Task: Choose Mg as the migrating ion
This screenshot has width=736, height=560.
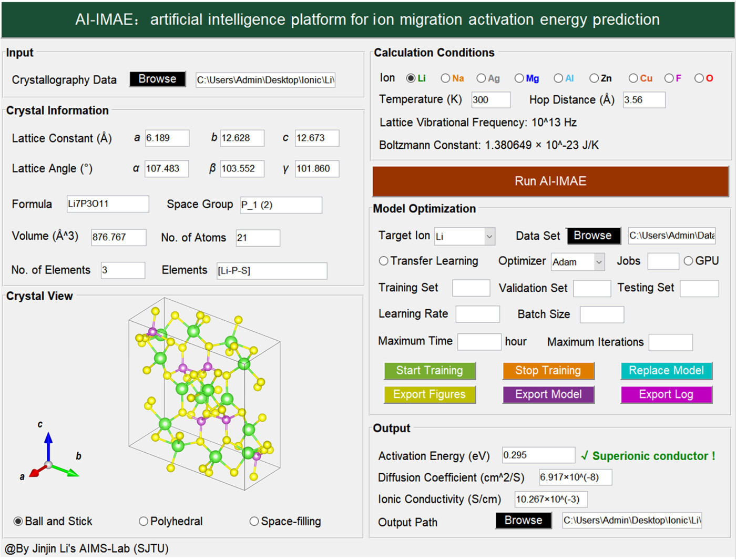Action: click(519, 78)
